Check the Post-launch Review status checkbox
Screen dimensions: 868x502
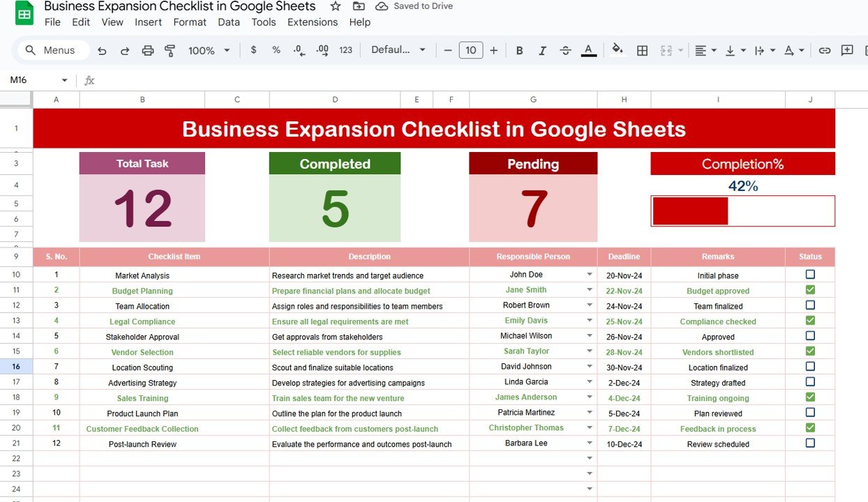tap(810, 443)
